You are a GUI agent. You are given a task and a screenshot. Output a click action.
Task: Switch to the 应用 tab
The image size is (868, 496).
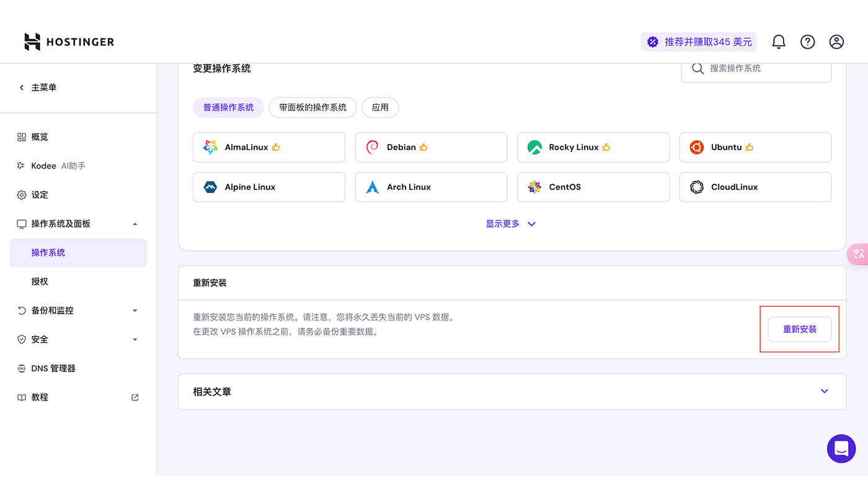pyautogui.click(x=380, y=107)
